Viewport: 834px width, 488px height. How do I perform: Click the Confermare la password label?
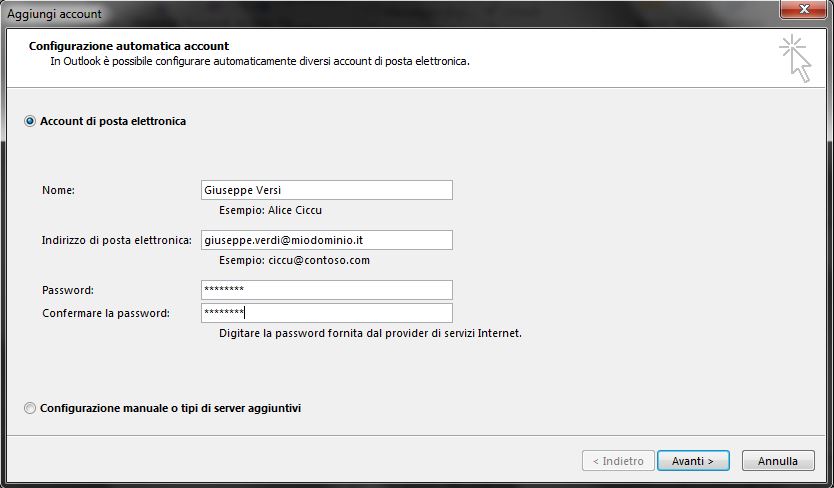point(106,313)
